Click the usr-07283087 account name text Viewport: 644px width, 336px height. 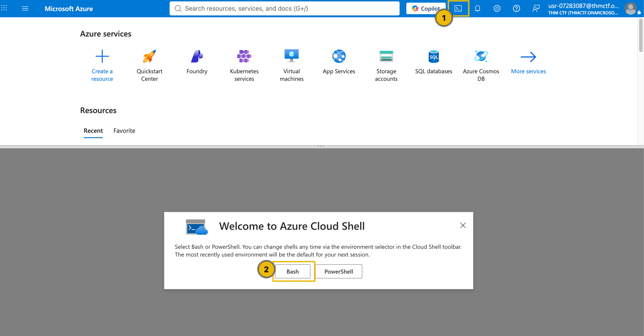coord(584,6)
